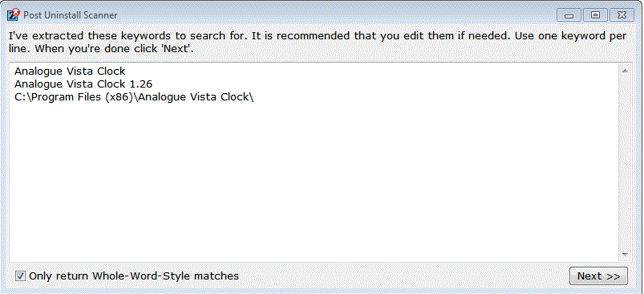The image size is (644, 294).
Task: Click the keyword list scroll-up arrow
Action: tap(625, 71)
